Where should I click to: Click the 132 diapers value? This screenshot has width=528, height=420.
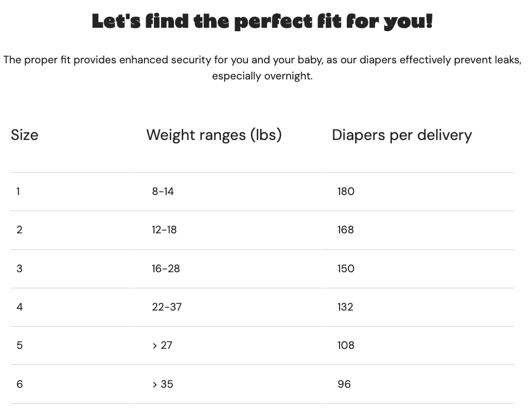tap(345, 307)
